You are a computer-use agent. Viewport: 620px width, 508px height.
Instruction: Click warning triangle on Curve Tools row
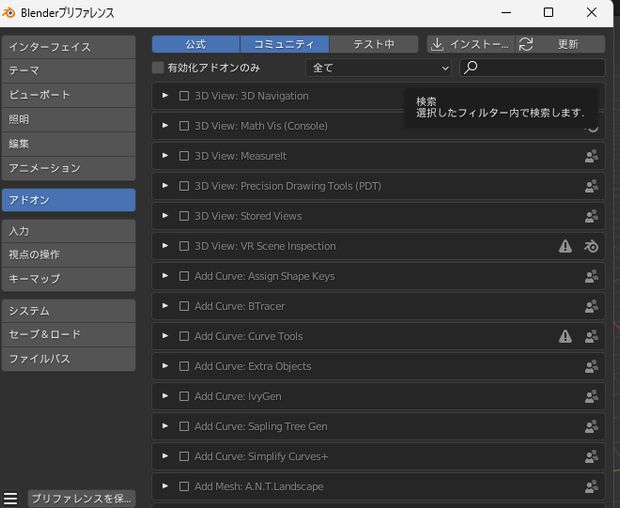pyautogui.click(x=565, y=336)
